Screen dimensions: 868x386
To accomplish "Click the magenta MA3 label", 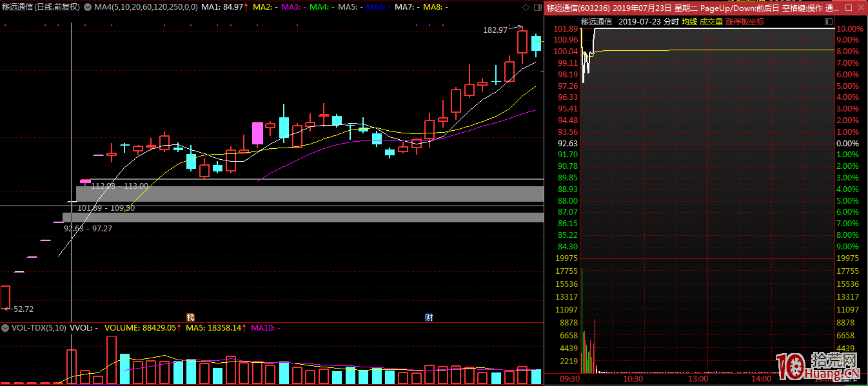I will point(293,7).
